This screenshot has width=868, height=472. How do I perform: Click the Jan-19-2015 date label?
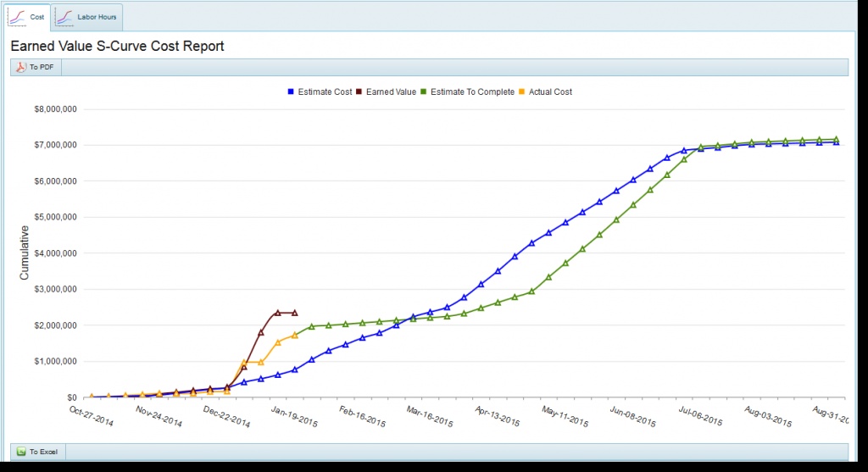pos(294,416)
